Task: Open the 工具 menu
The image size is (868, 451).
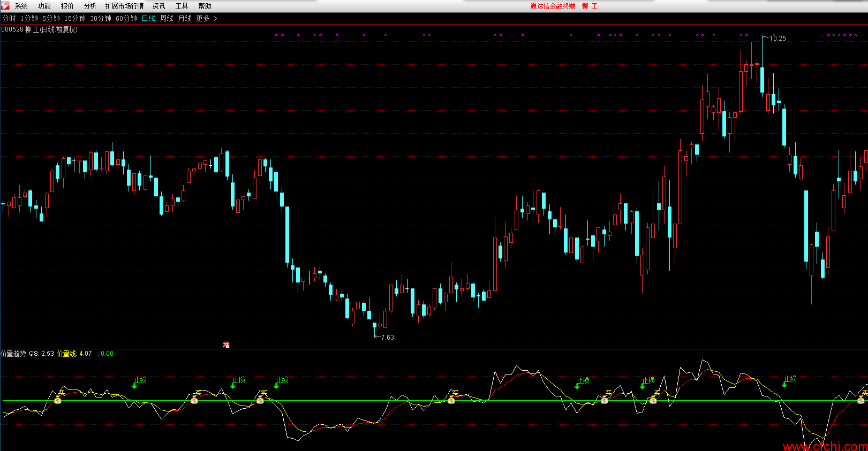Action: pos(182,6)
